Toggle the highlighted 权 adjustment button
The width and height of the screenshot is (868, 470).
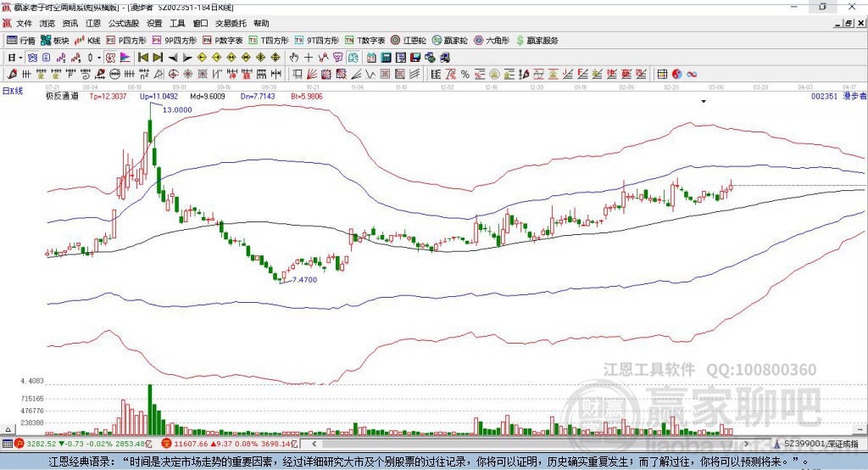pos(111,58)
